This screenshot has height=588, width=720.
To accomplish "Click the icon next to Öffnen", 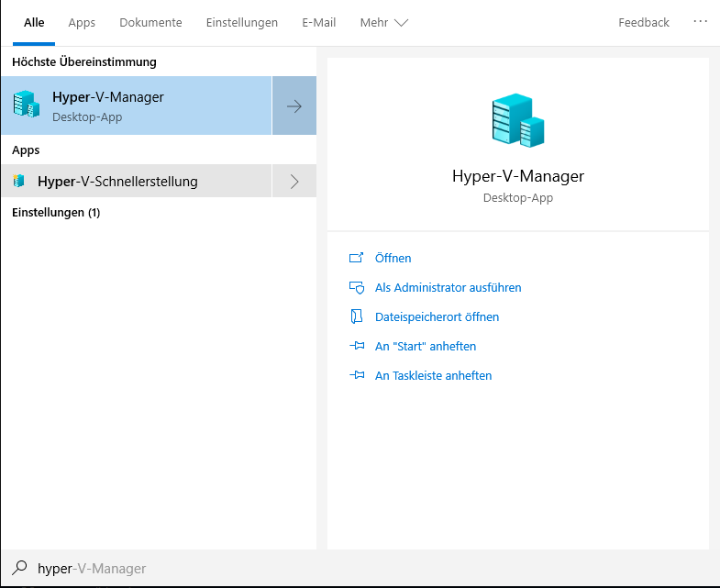I will click(357, 259).
